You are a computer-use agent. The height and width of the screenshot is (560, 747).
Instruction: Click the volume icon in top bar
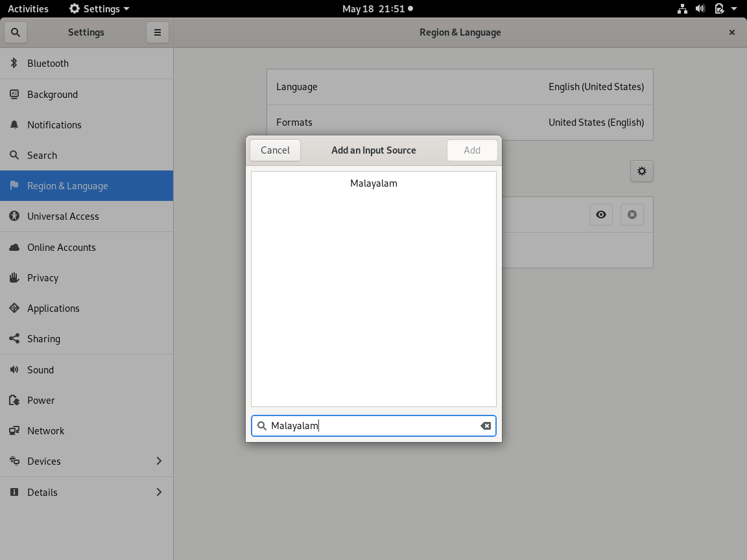pyautogui.click(x=700, y=9)
